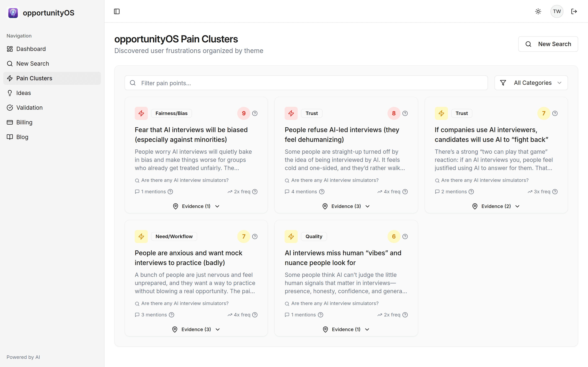The width and height of the screenshot is (588, 367).
Task: Select Dashboard from the navigation menu
Action: [31, 49]
